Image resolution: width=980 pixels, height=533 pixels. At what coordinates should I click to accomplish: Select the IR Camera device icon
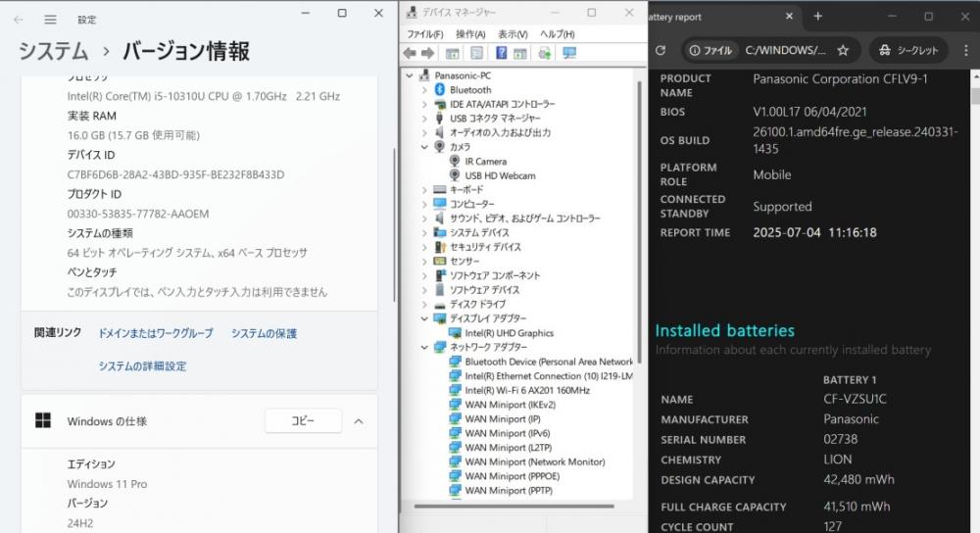click(x=455, y=162)
